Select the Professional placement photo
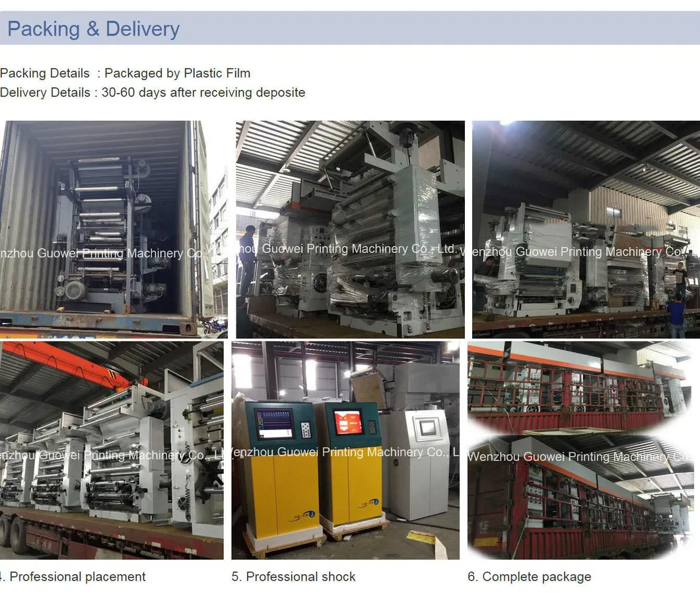The height and width of the screenshot is (594, 700). click(x=112, y=450)
